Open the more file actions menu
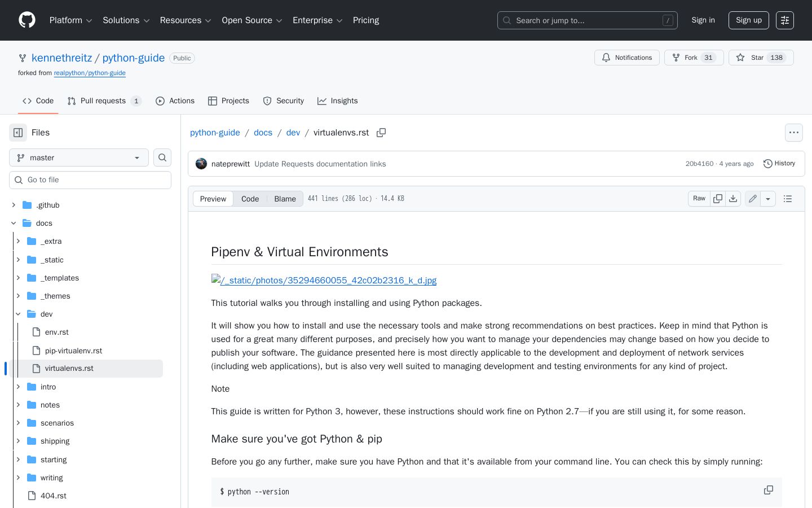 [x=794, y=133]
